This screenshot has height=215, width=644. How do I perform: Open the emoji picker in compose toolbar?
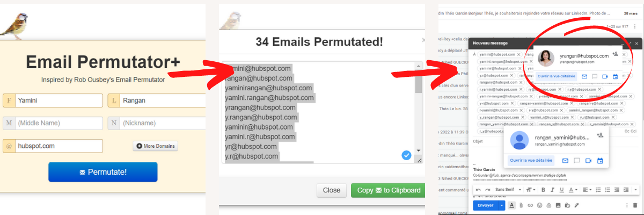[539, 205]
